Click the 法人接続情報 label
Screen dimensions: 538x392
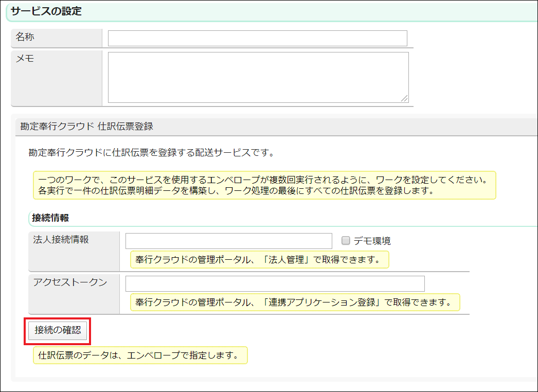point(61,240)
